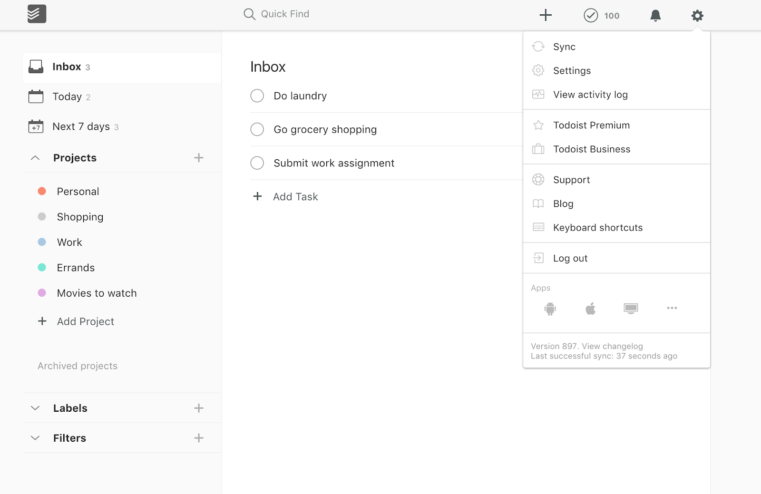This screenshot has height=494, width=761.
Task: Click Add Project in sidebar
Action: (85, 321)
